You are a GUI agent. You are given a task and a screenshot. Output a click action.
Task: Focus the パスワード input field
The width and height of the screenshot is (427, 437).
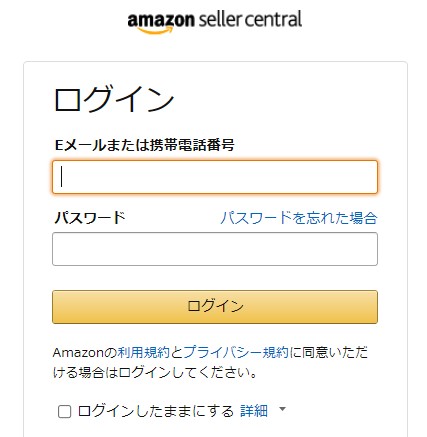tap(215, 249)
